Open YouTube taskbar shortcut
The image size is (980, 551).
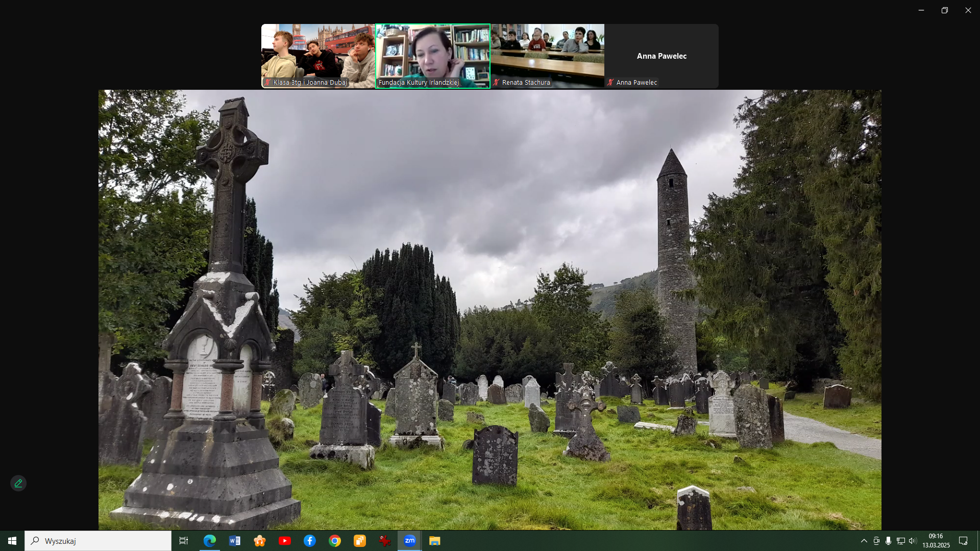[x=285, y=541]
